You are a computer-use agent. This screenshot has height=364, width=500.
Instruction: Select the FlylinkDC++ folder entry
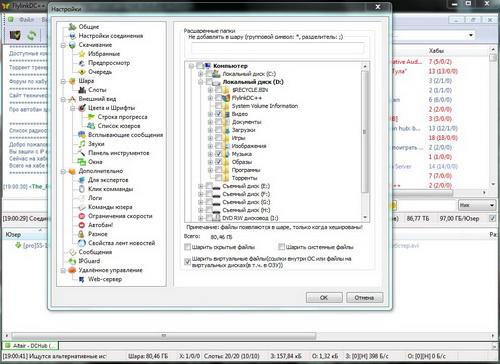(247, 98)
